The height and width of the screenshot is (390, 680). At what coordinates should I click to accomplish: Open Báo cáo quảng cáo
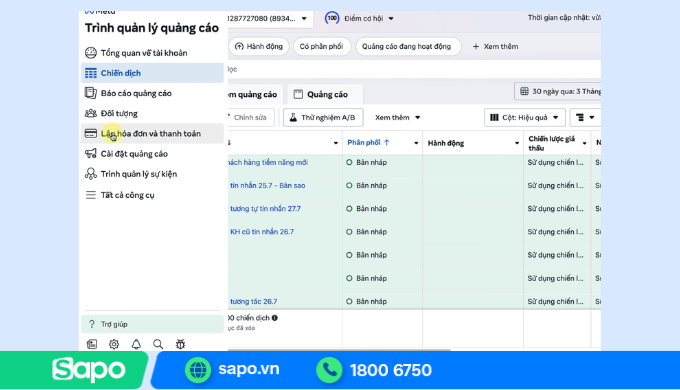(x=152, y=93)
